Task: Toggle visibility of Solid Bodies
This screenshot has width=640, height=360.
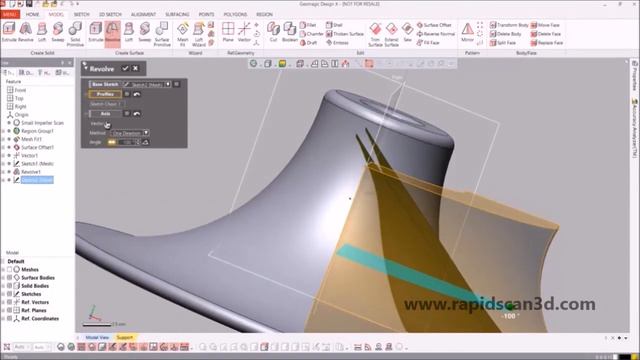Action: tap(9, 286)
